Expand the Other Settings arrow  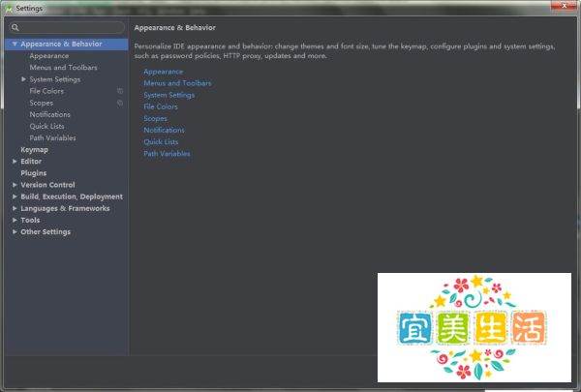point(15,231)
